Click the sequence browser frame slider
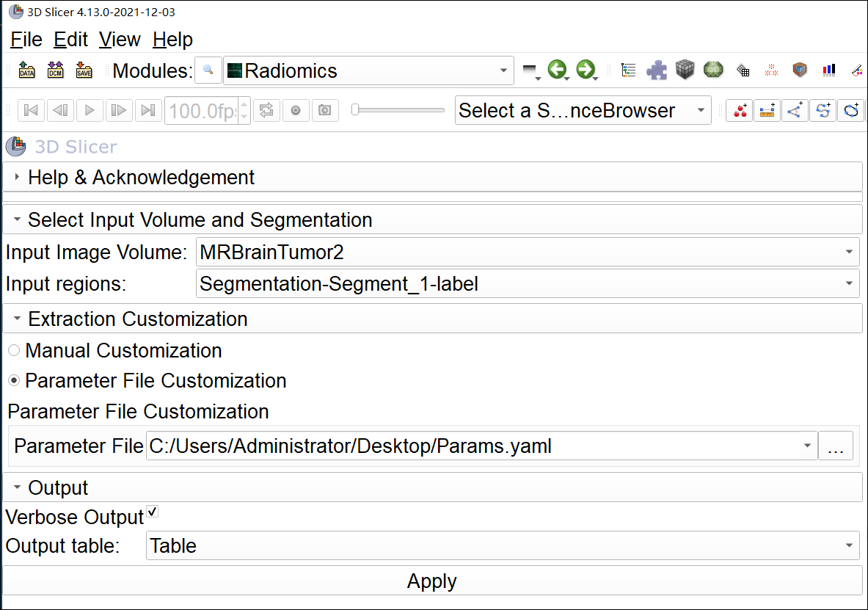Image resolution: width=868 pixels, height=610 pixels. 398,110
